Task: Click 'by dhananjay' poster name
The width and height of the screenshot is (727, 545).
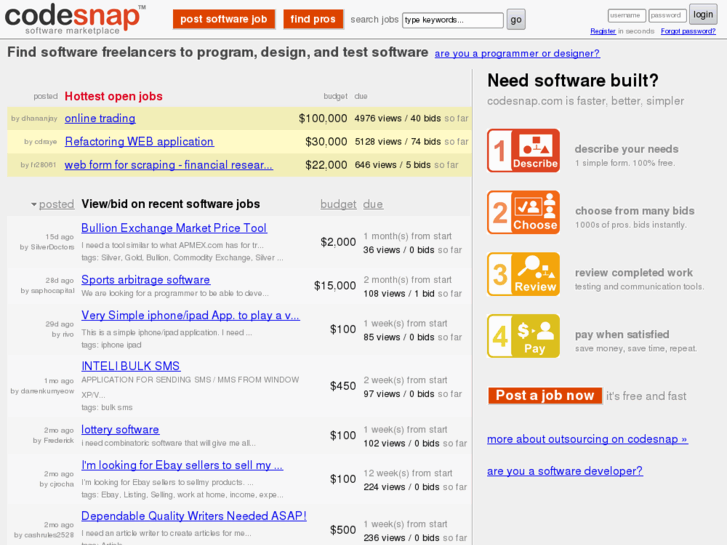Action: point(34,118)
